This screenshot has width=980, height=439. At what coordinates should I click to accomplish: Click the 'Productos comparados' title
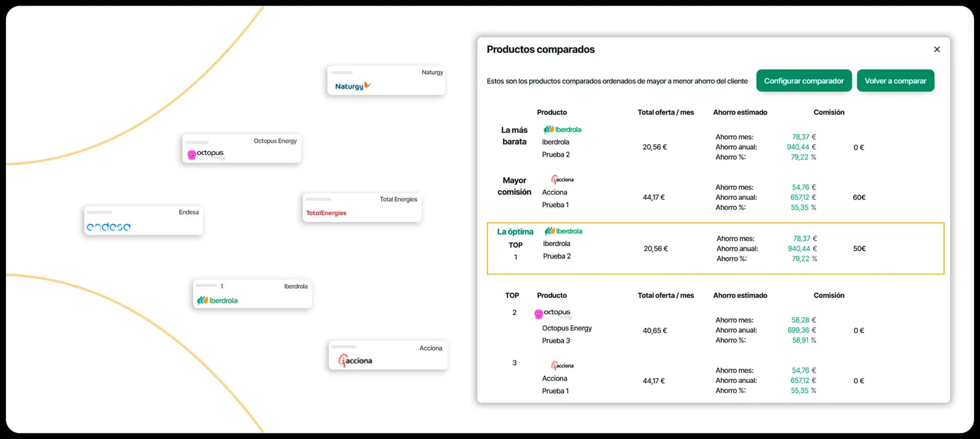coord(541,50)
